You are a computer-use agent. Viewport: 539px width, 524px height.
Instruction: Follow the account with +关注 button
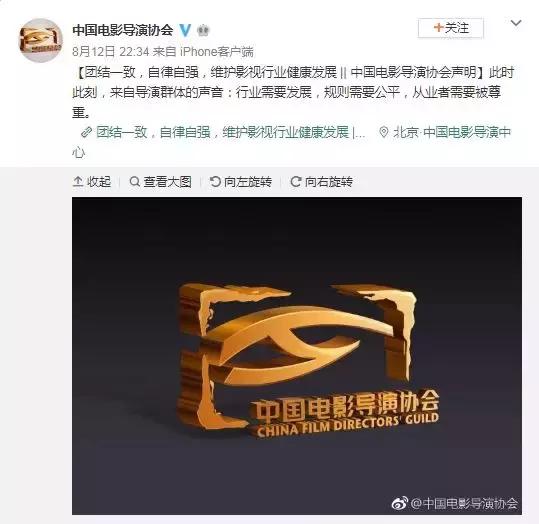[x=451, y=28]
